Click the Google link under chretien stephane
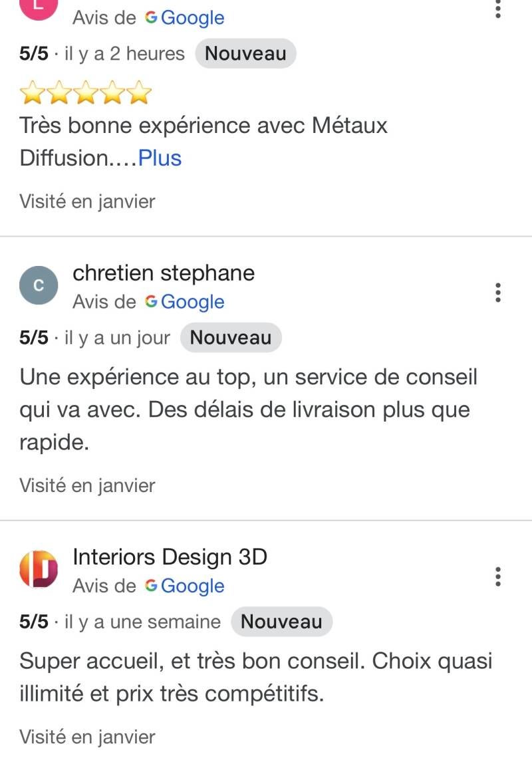 pos(193,302)
